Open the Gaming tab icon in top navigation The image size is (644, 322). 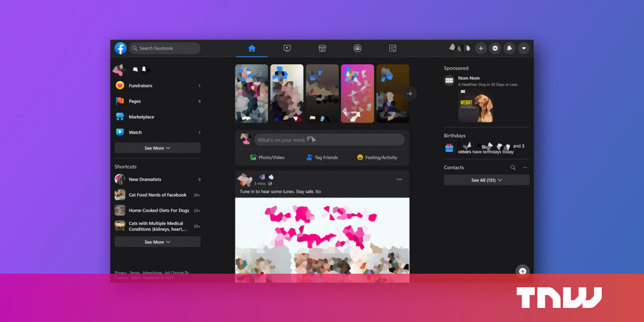(392, 48)
